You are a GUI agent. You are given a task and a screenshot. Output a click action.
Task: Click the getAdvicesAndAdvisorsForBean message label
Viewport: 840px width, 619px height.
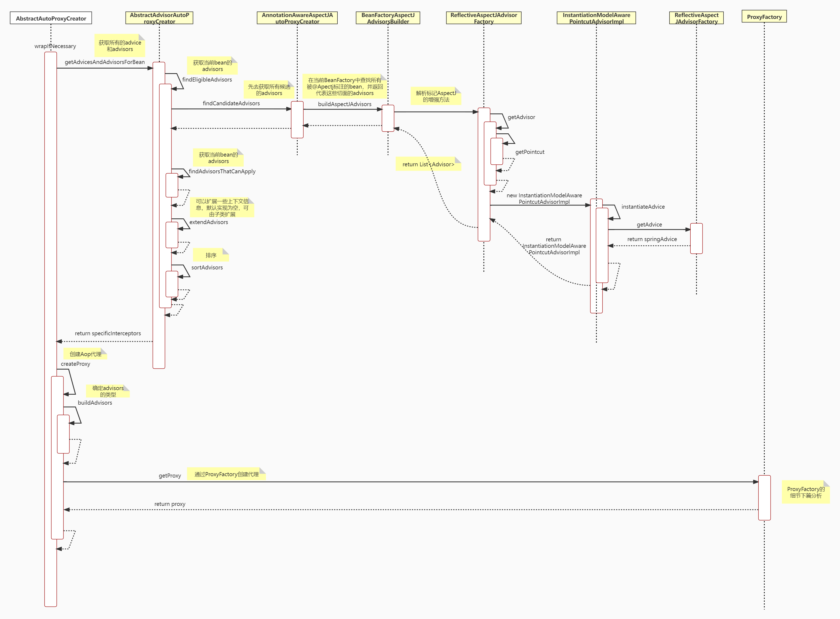[x=105, y=62]
